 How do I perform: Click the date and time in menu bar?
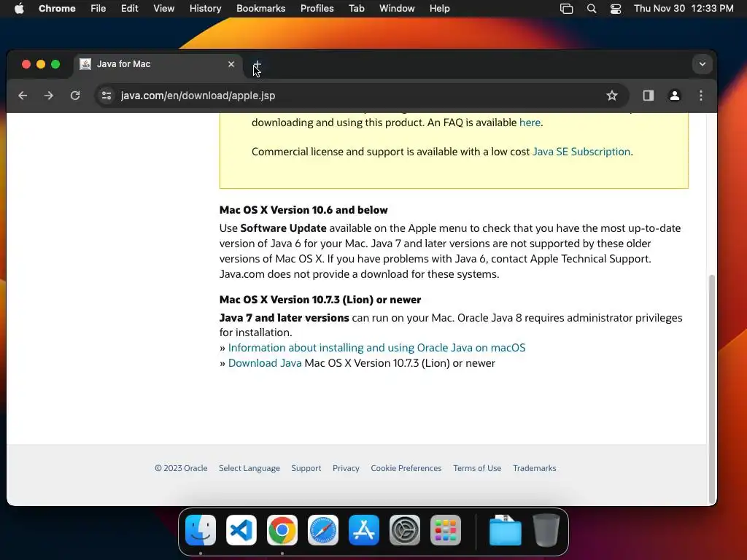pos(684,9)
